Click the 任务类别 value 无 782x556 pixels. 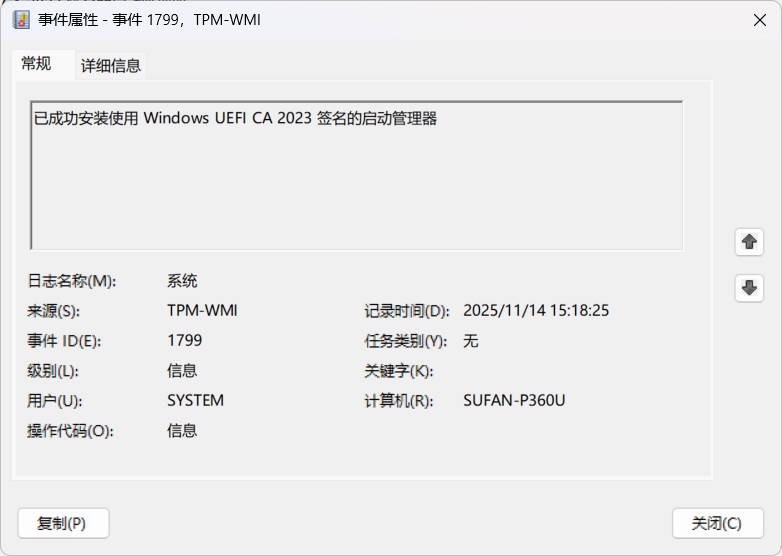click(471, 341)
